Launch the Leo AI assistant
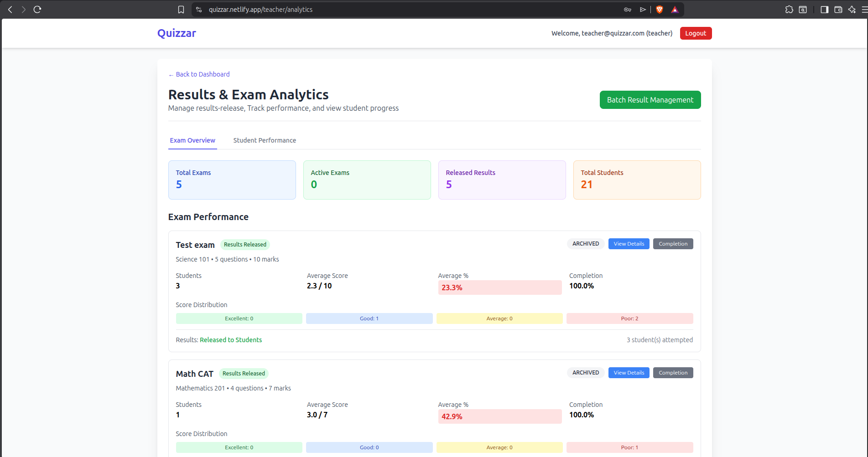The height and width of the screenshot is (457, 868). pos(852,10)
